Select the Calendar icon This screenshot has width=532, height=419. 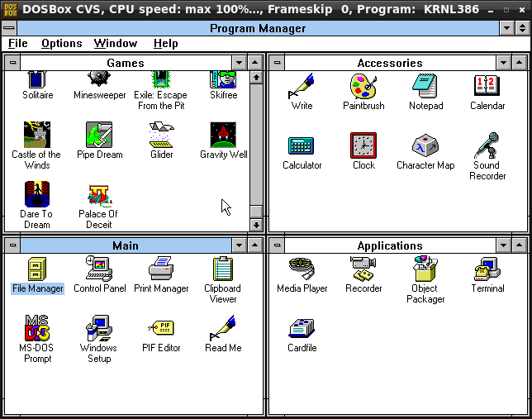(487, 86)
